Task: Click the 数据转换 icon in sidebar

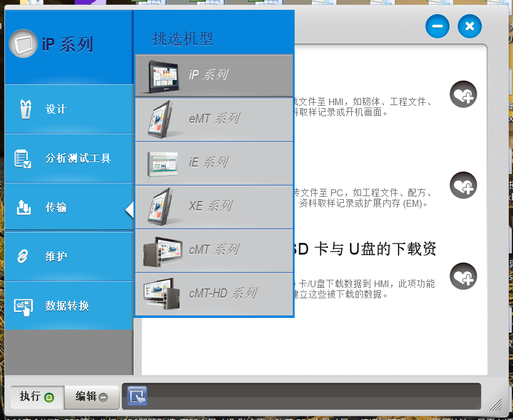Action: click(x=23, y=306)
